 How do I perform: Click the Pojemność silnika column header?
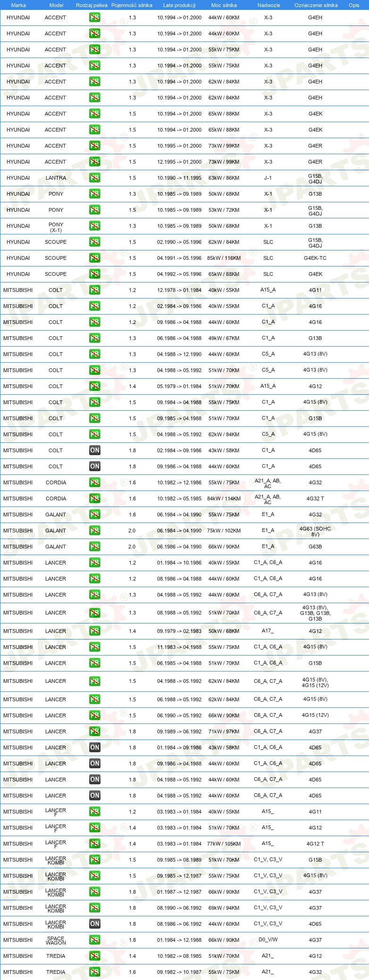(132, 5)
